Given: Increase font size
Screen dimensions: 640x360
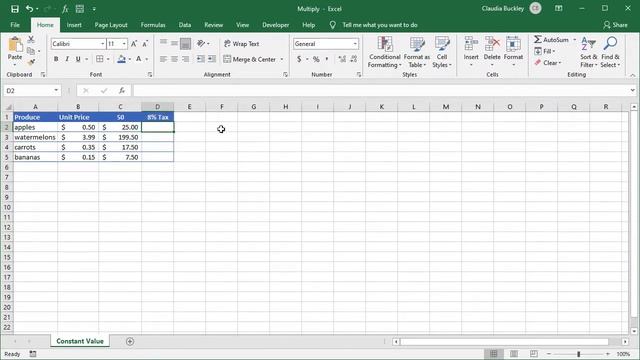Looking at the screenshot, I should tap(134, 44).
